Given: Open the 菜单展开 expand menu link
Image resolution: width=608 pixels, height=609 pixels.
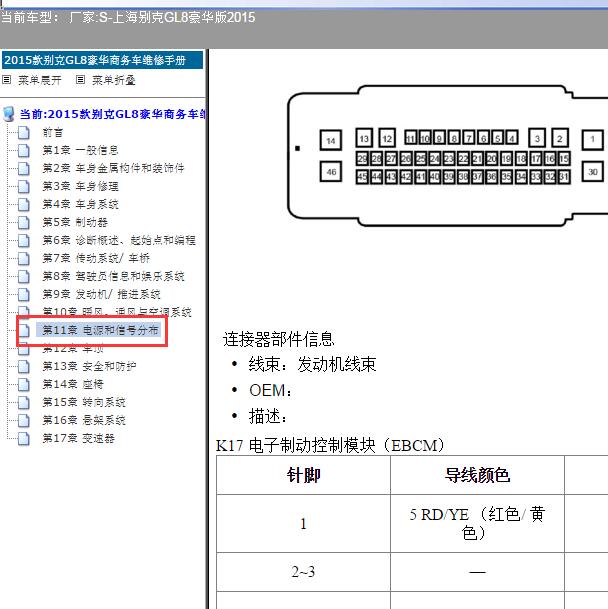Looking at the screenshot, I should tap(40, 80).
